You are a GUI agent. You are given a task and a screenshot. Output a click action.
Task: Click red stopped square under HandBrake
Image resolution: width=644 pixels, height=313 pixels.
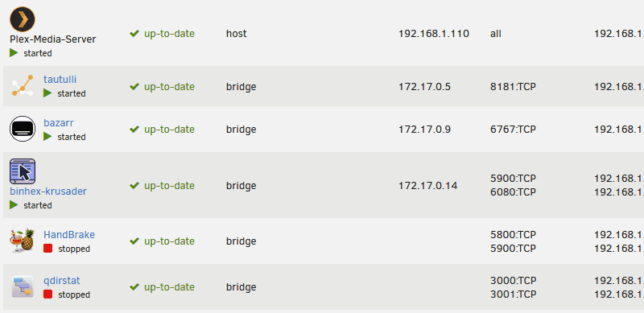click(x=48, y=249)
